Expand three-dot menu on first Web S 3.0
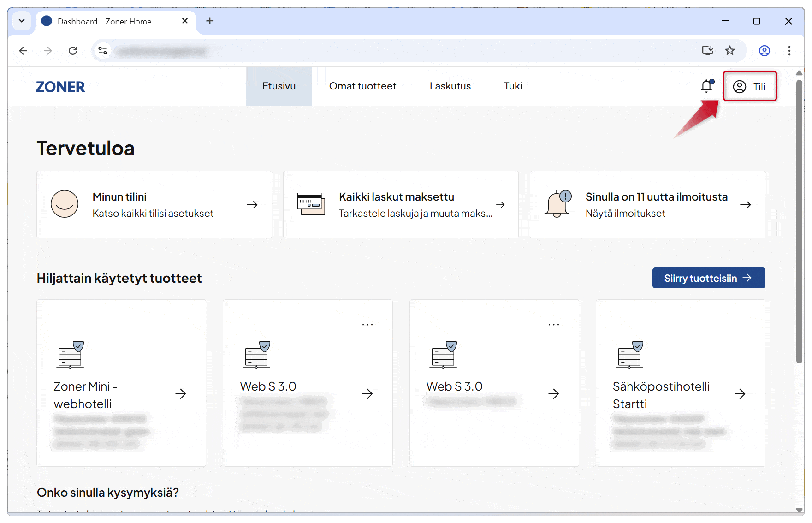The height and width of the screenshot is (523, 812). [x=367, y=325]
